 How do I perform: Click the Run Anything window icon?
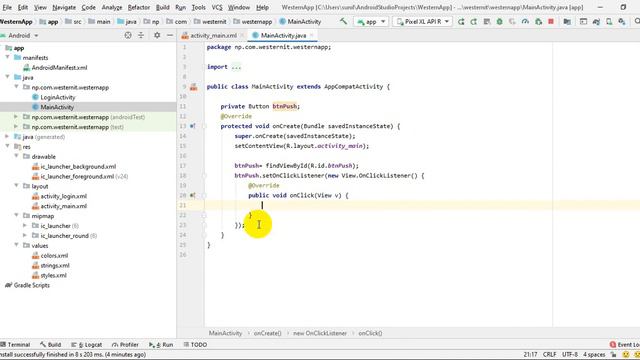[583, 22]
